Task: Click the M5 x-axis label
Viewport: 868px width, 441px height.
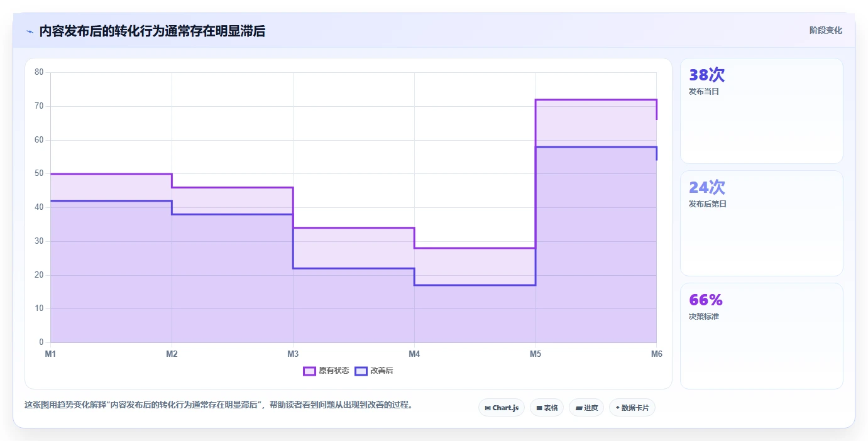Action: point(536,354)
